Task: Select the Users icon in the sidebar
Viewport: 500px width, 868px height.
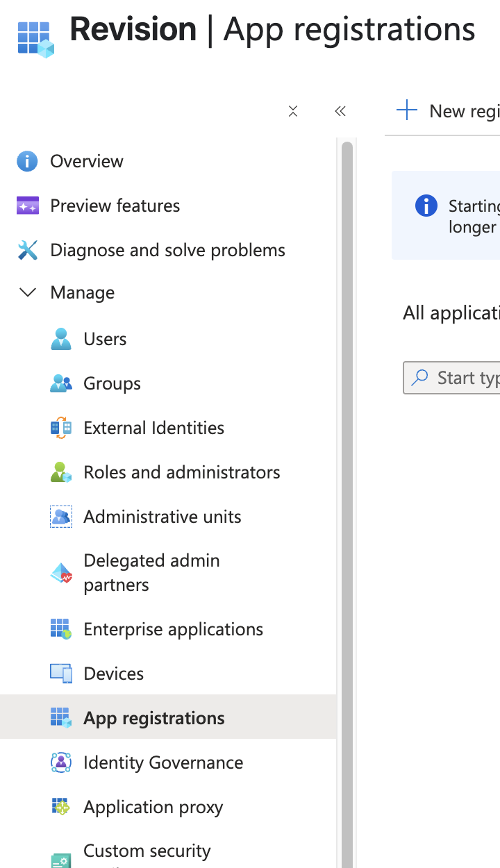Action: click(x=61, y=339)
